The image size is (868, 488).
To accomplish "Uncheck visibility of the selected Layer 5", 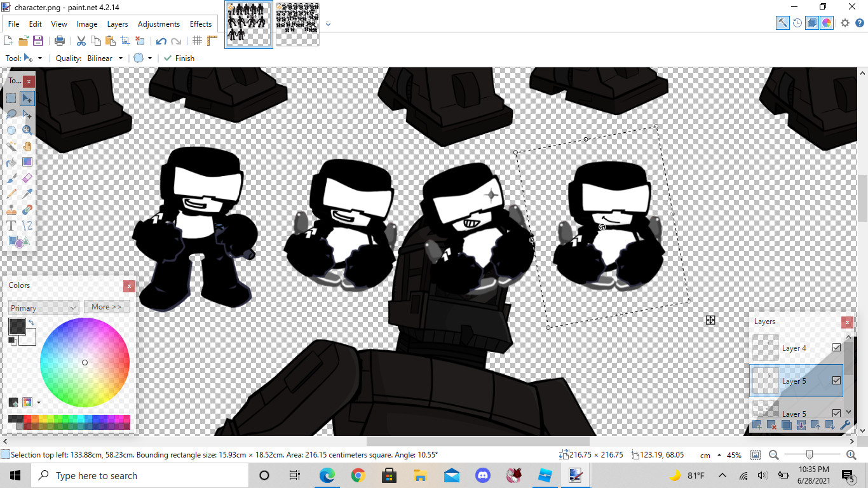I will [x=836, y=381].
